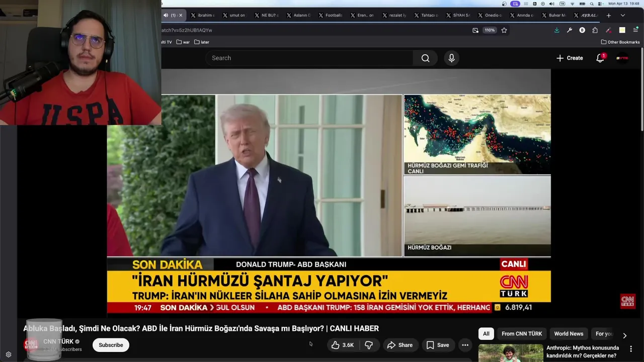Image resolution: width=644 pixels, height=362 pixels.
Task: Select the World News chip
Action: pyautogui.click(x=569, y=334)
